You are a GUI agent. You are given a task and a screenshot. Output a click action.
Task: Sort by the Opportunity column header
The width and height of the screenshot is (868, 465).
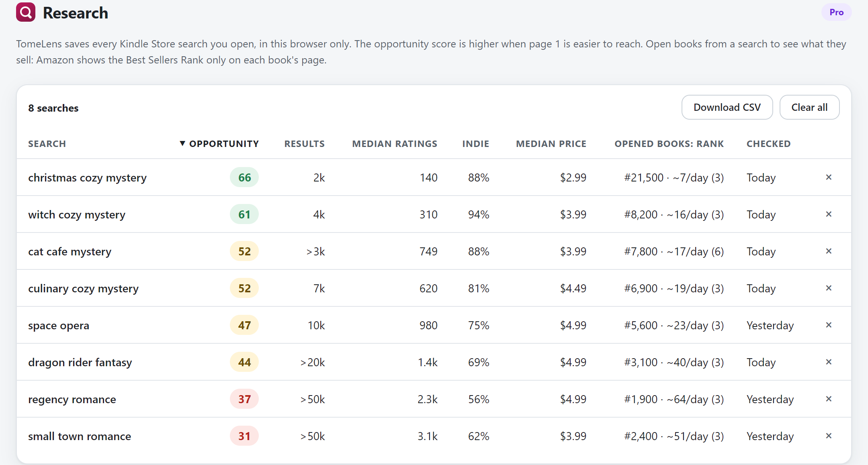pos(219,144)
